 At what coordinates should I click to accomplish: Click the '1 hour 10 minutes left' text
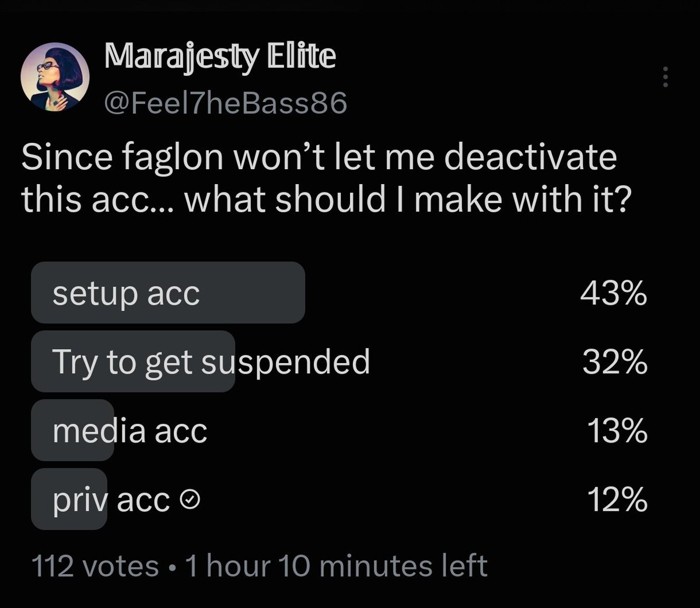pyautogui.click(x=336, y=566)
